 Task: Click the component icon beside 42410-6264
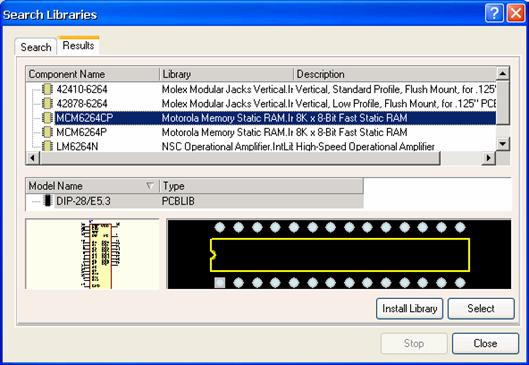(47, 89)
